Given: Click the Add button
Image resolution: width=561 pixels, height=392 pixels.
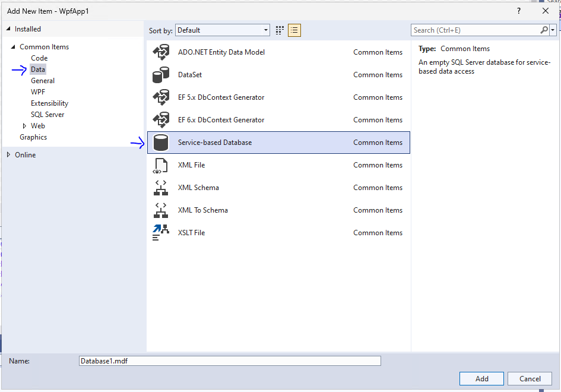Looking at the screenshot, I should (x=481, y=379).
